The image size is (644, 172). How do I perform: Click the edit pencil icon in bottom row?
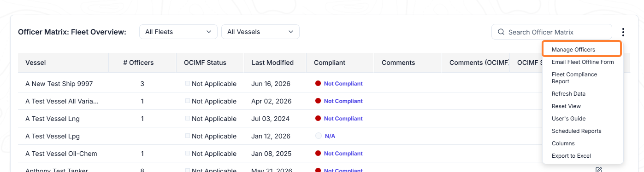coord(599,170)
